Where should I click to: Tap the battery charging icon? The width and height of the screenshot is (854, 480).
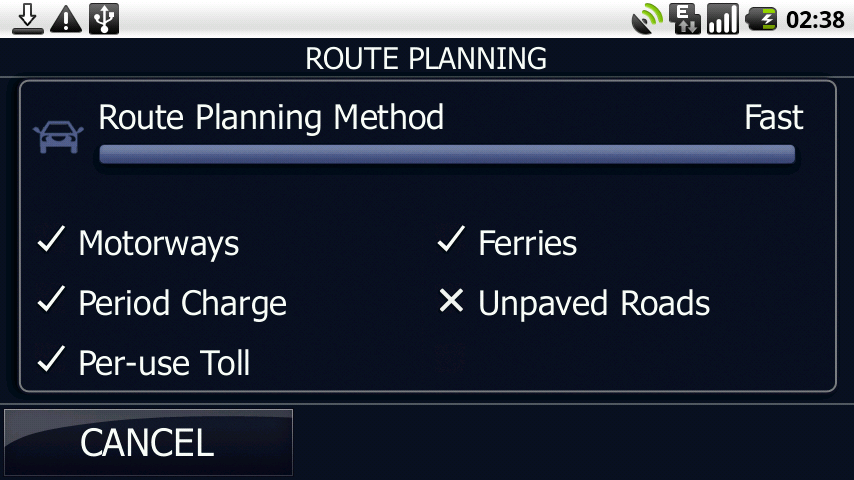tap(761, 19)
